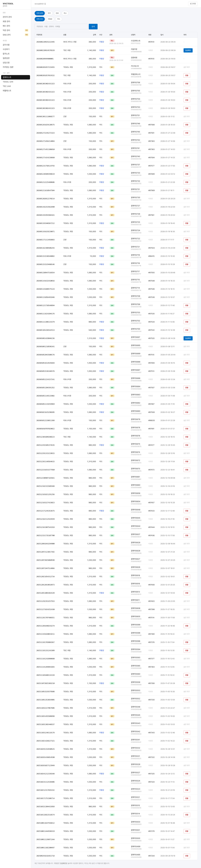The height and width of the screenshot is (868, 201).
Task: Click 입금확인 in the 결제자5697 row
Action: [188, 338]
